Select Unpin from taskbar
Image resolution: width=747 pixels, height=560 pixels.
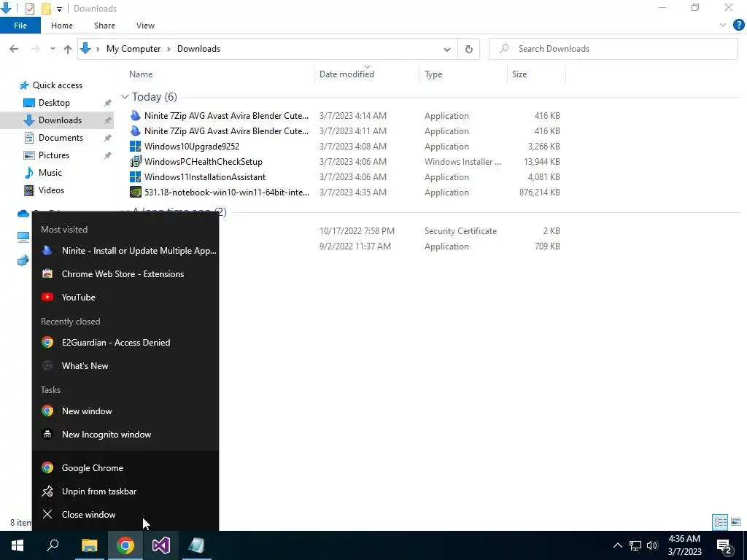[x=125, y=491]
